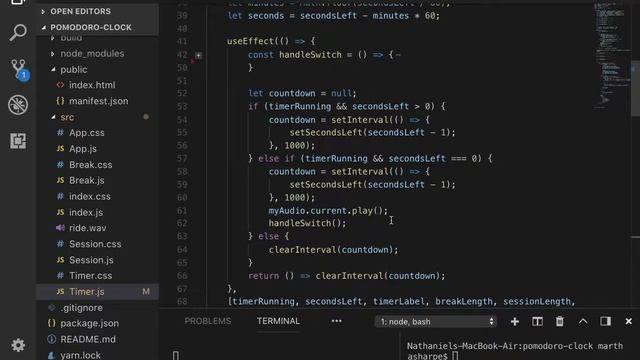The width and height of the screenshot is (640, 360).
Task: Open terminal selector '1: node, bash'
Action: click(436, 322)
